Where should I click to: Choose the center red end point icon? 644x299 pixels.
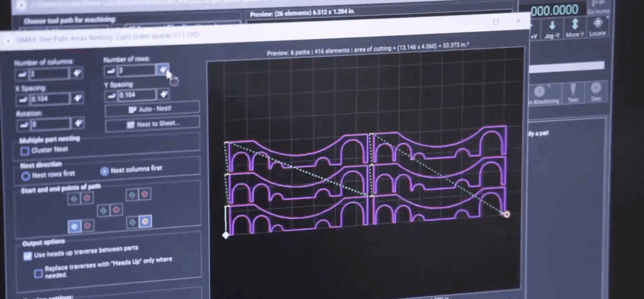tap(116, 210)
